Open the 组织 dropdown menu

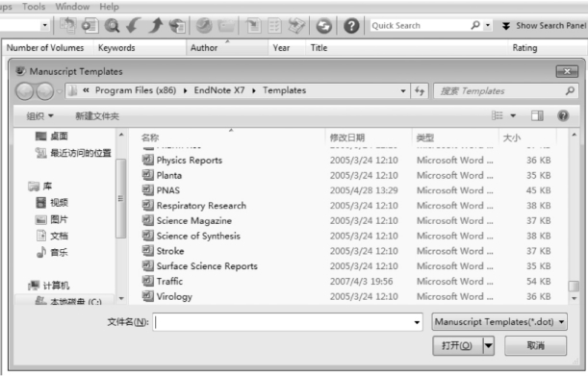(39, 115)
